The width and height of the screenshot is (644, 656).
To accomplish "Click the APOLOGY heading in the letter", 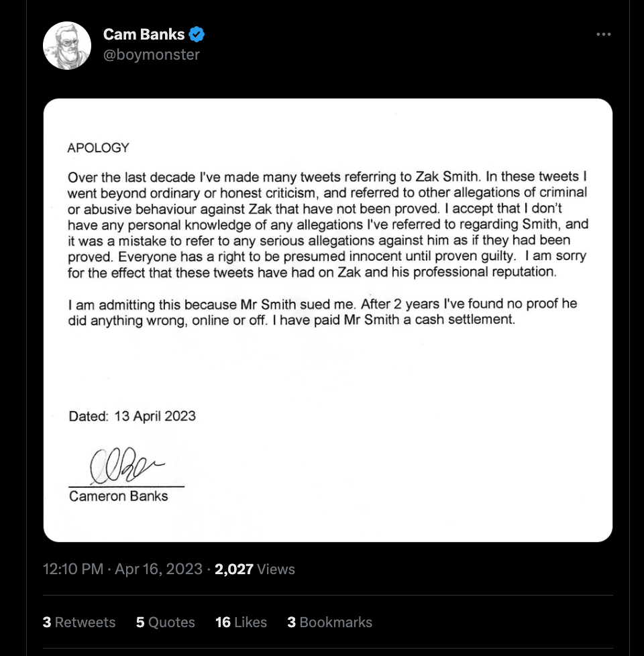I will [99, 148].
